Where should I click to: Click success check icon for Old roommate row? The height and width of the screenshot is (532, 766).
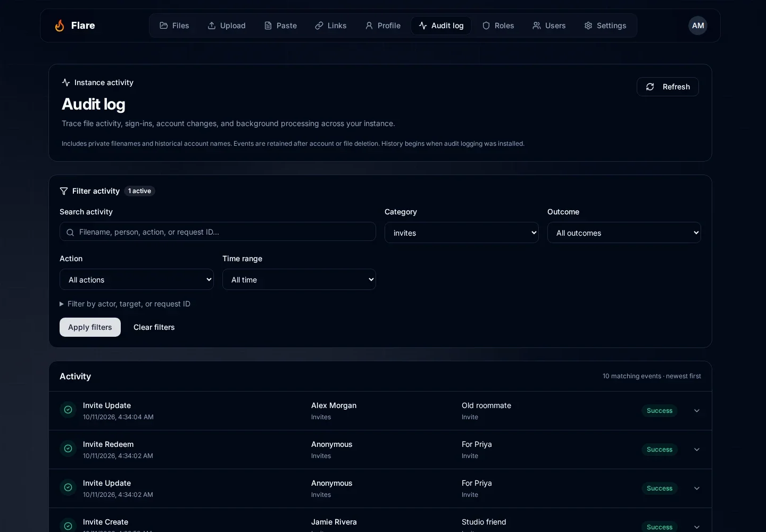[68, 410]
